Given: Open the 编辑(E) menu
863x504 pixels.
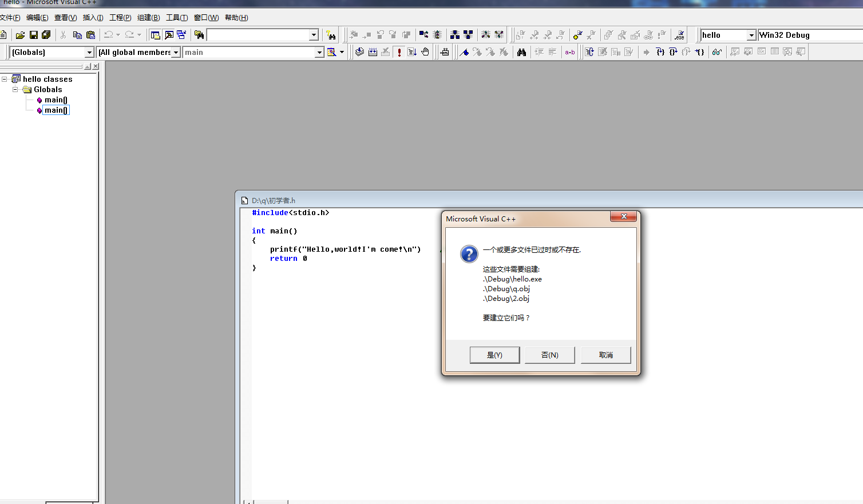Looking at the screenshot, I should click(x=37, y=18).
